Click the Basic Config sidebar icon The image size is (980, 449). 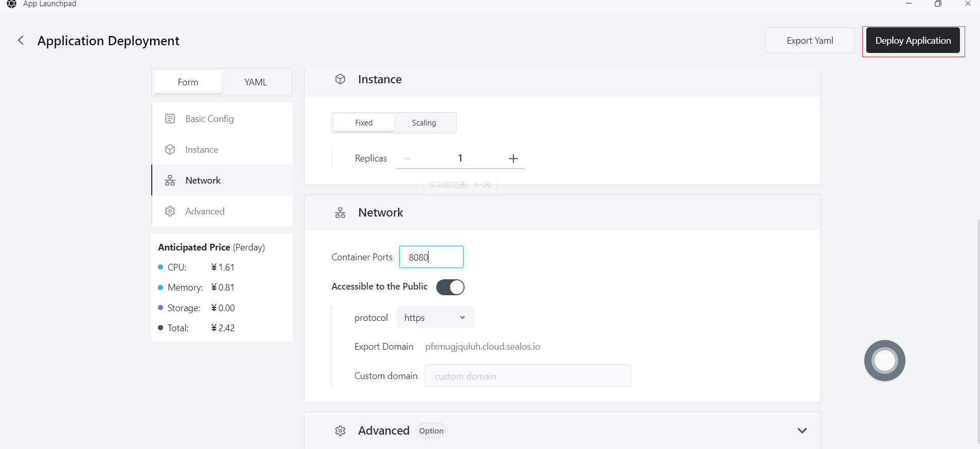coord(170,119)
